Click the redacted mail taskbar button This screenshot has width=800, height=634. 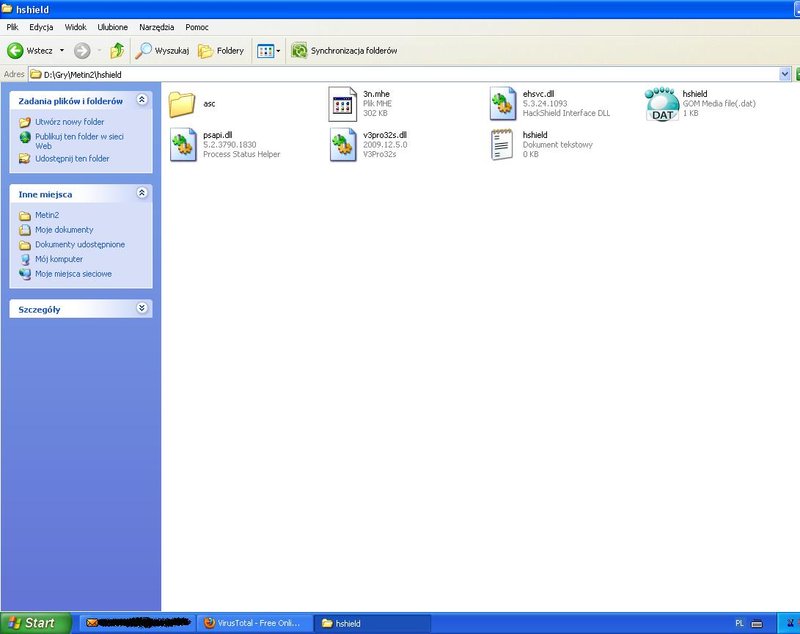(x=137, y=623)
